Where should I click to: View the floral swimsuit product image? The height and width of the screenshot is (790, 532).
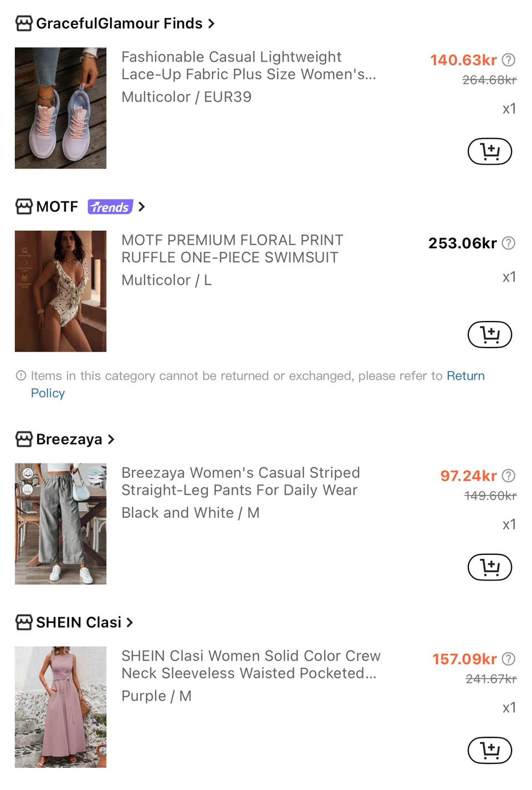point(60,291)
